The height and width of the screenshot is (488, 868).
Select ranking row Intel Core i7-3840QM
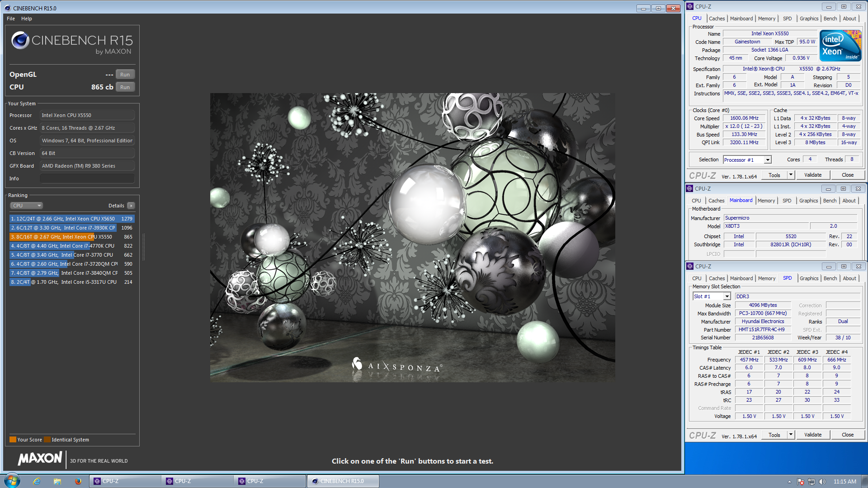click(72, 273)
